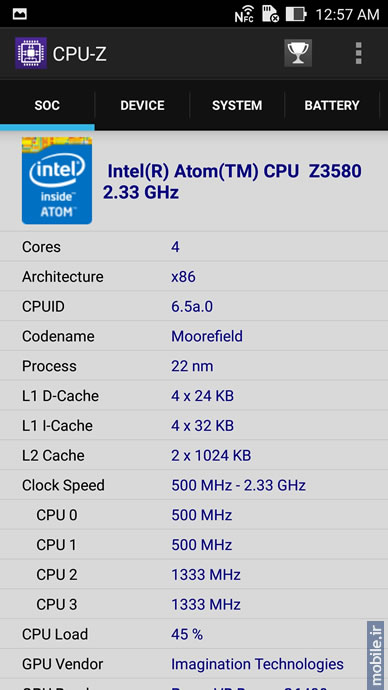Screen dimensions: 388x690
Task: Tap the Clock Speed row
Action: (194, 485)
